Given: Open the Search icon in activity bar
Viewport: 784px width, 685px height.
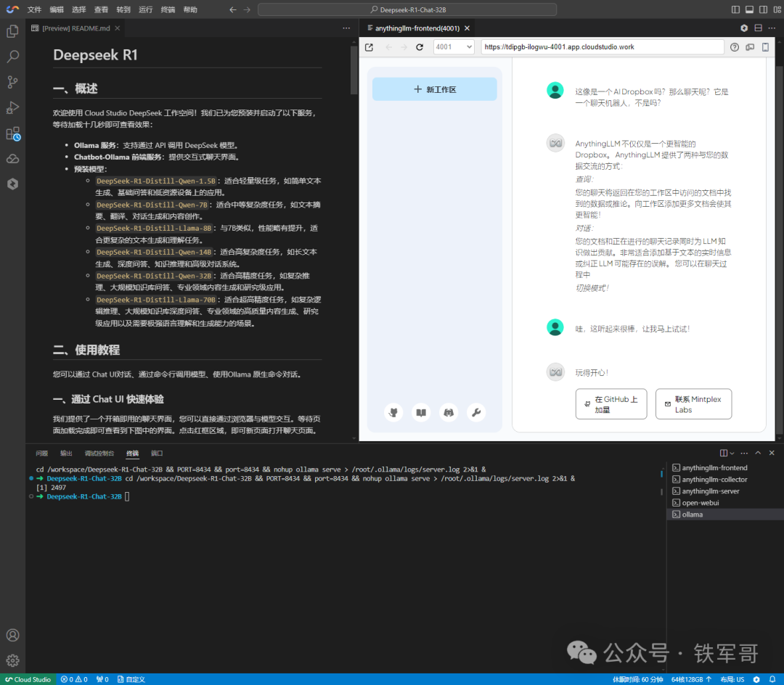Looking at the screenshot, I should [x=12, y=57].
